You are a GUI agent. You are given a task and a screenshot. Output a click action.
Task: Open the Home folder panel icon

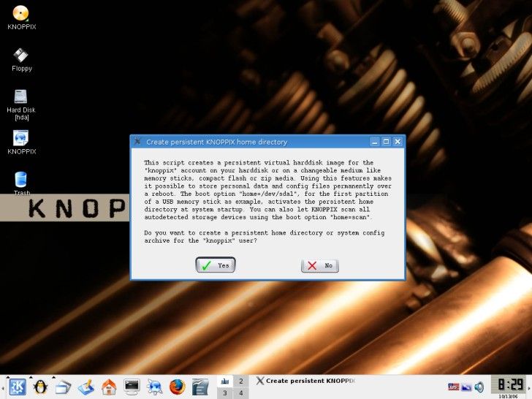(x=109, y=387)
